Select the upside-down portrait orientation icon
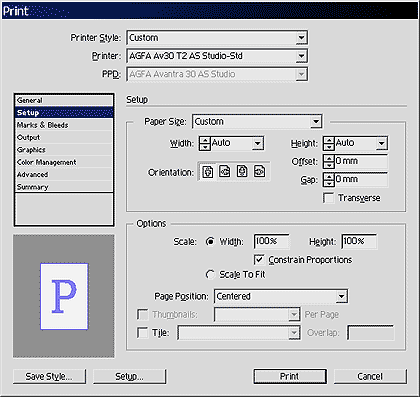This screenshot has width=420, height=397. click(242, 172)
